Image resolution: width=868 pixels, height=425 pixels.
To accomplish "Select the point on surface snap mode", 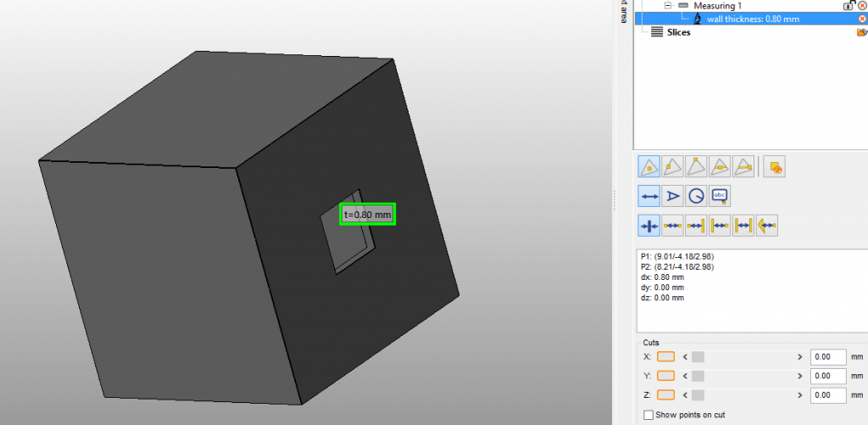I will [x=649, y=166].
